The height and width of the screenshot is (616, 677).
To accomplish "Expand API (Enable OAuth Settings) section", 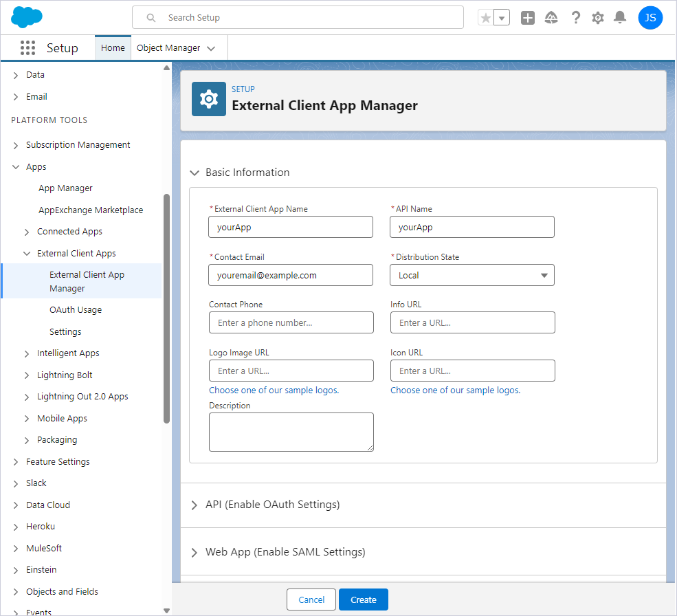I will pos(195,505).
